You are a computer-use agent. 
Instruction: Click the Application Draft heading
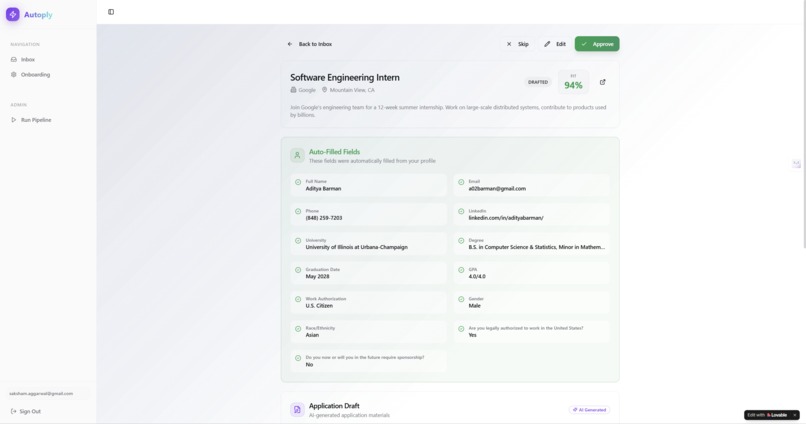[x=334, y=406]
